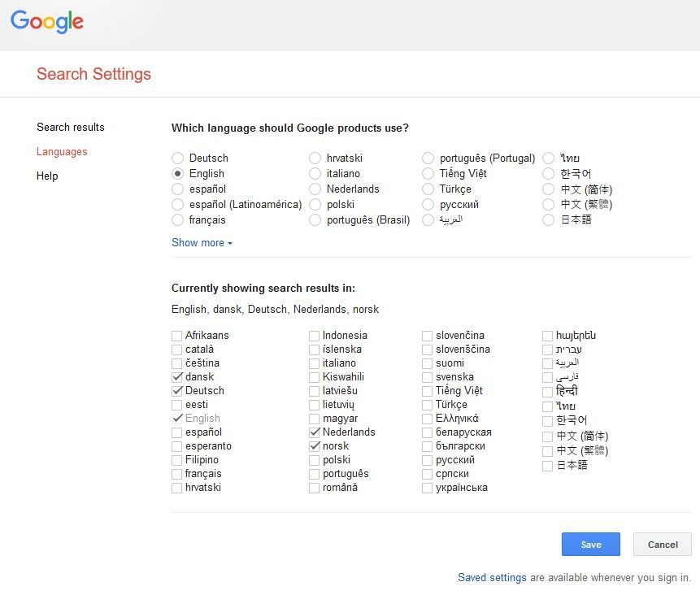The height and width of the screenshot is (595, 700).
Task: Open the Saved settings link
Action: [492, 578]
